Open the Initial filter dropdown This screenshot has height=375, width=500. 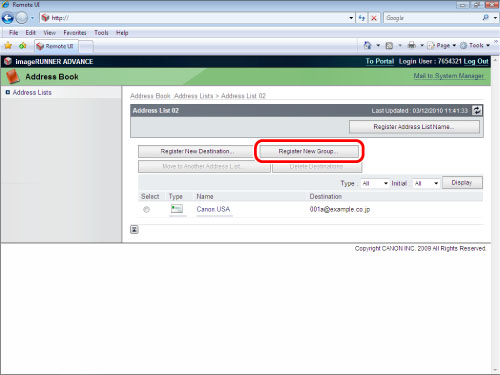coord(426,183)
